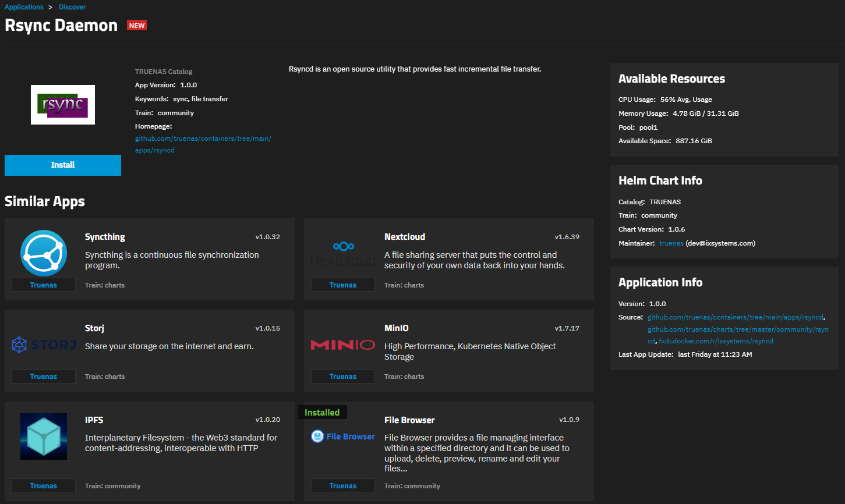Click the Syncthing app icon

point(44,253)
